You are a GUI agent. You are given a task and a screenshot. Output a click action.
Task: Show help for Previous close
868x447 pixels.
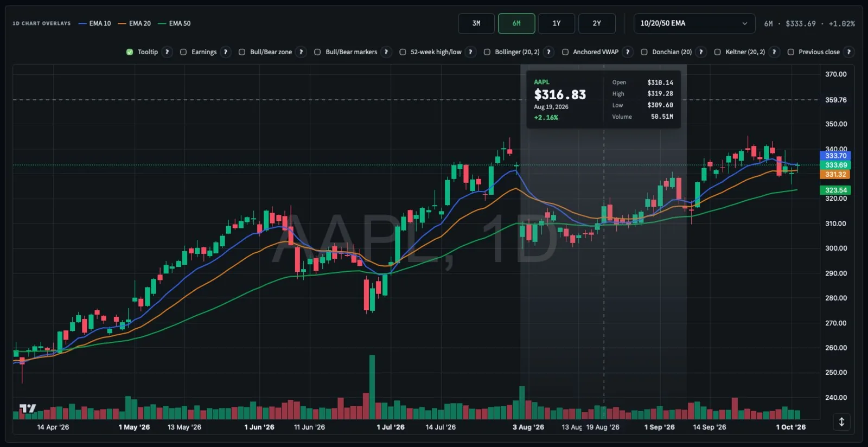coord(849,52)
